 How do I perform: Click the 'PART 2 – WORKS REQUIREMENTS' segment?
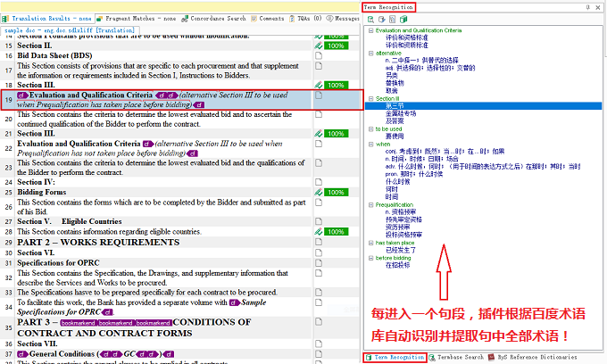click(x=98, y=242)
